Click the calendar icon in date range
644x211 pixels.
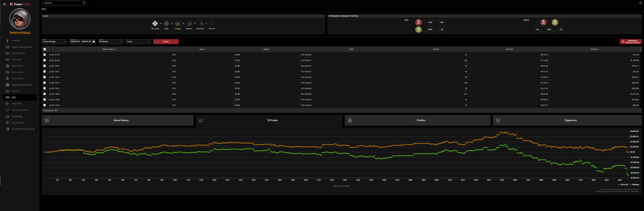[94, 42]
